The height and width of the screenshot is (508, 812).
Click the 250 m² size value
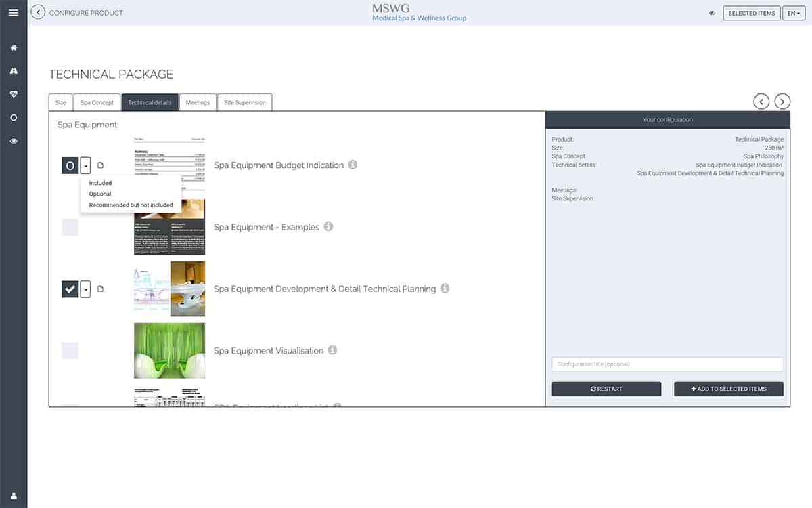(x=774, y=148)
